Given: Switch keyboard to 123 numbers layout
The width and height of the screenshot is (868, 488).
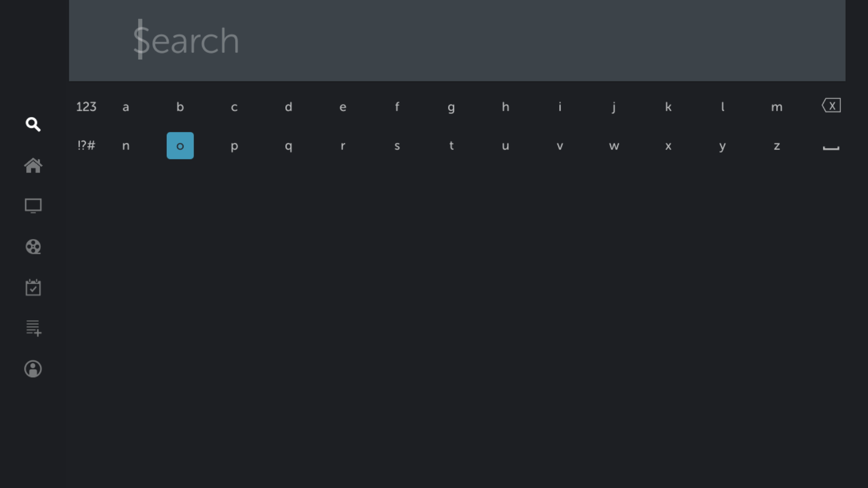Looking at the screenshot, I should click(86, 107).
